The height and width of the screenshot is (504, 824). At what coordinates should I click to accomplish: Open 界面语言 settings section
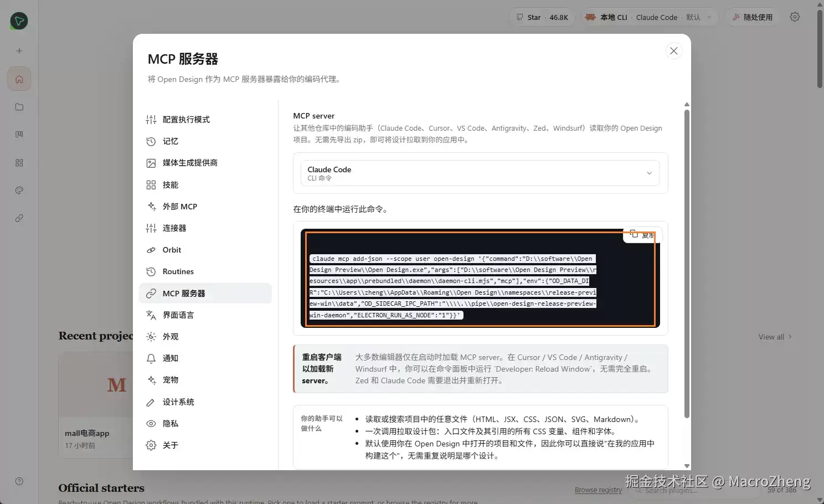[205, 315]
